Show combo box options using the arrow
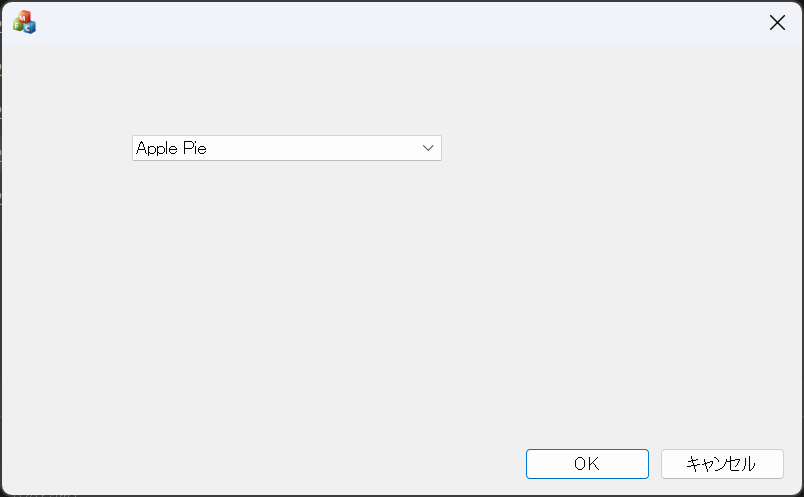Viewport: 804px width, 497px height. pos(428,148)
